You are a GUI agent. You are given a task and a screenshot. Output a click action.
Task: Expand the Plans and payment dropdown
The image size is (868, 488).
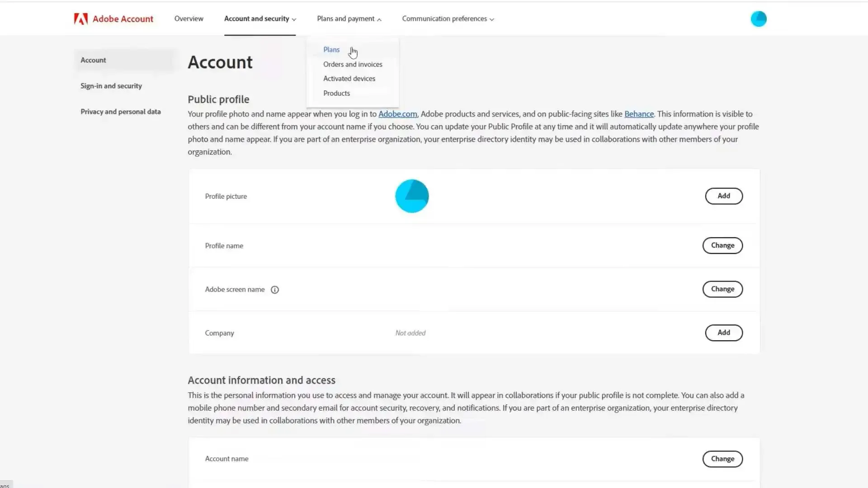348,19
